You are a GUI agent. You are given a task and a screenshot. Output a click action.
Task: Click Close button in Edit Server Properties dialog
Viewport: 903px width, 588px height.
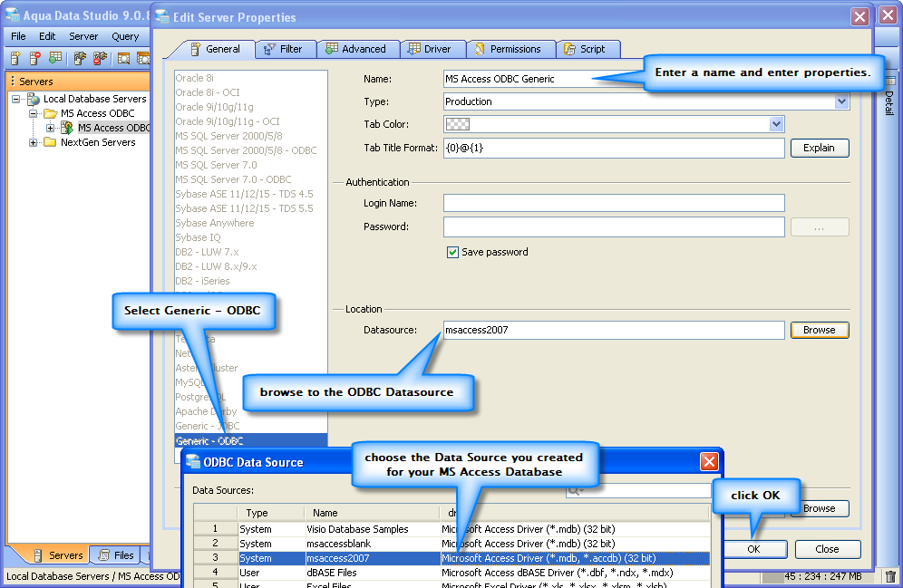(828, 549)
